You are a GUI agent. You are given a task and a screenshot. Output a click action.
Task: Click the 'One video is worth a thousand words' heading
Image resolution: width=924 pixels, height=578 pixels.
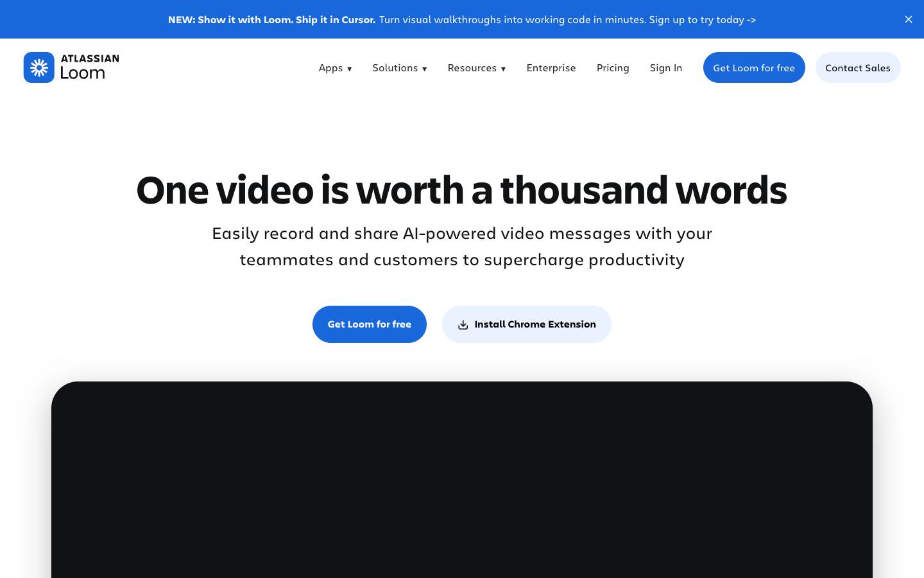462,190
